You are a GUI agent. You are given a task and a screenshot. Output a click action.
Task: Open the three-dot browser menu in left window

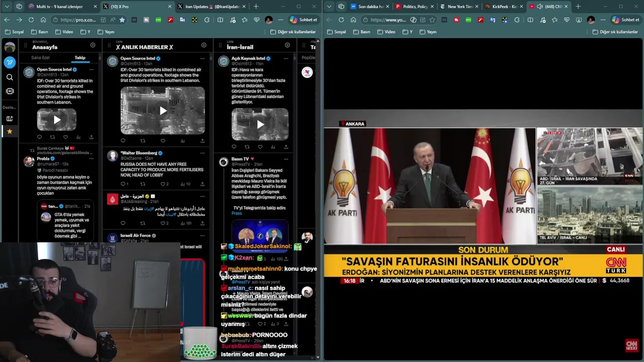(x=281, y=20)
